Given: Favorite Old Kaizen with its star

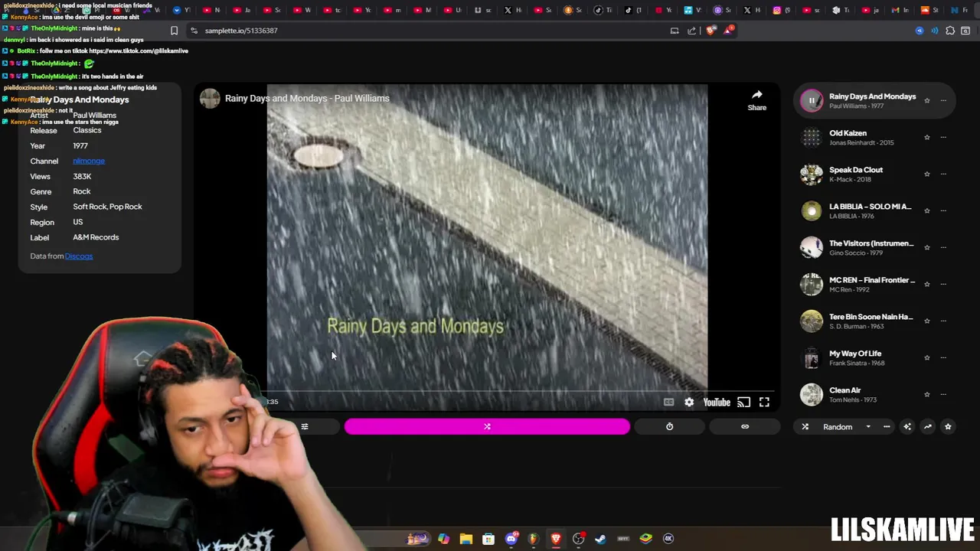Looking at the screenshot, I should click(x=927, y=137).
